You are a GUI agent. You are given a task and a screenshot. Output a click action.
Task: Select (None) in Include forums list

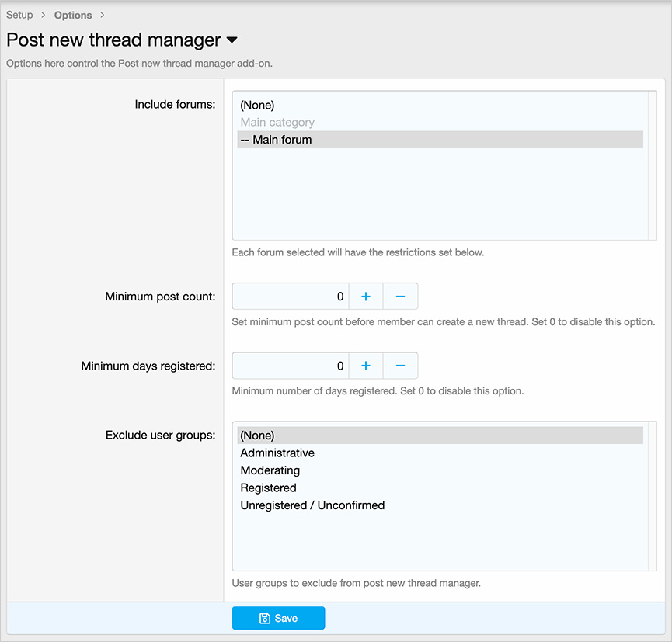tap(257, 105)
